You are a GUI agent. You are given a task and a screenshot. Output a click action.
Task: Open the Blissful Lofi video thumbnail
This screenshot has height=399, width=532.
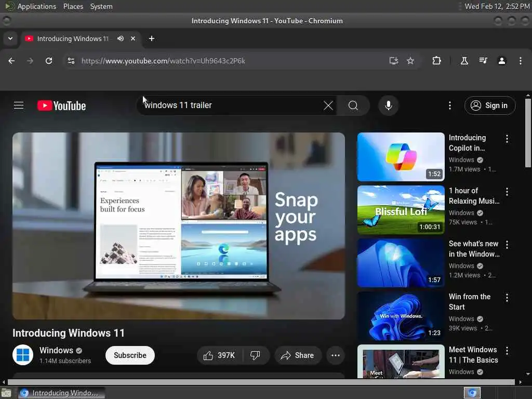point(401,210)
